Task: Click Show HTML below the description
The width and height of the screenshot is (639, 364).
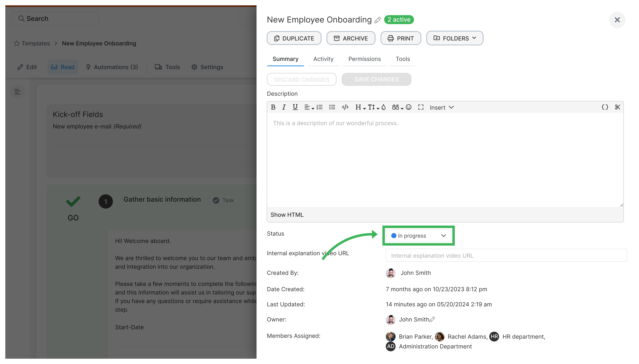Action: coord(287,215)
